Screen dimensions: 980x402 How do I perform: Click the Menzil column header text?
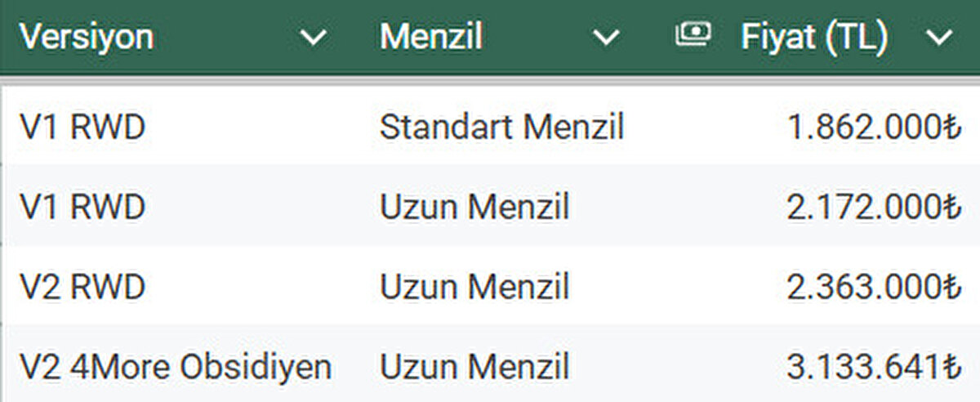click(430, 37)
